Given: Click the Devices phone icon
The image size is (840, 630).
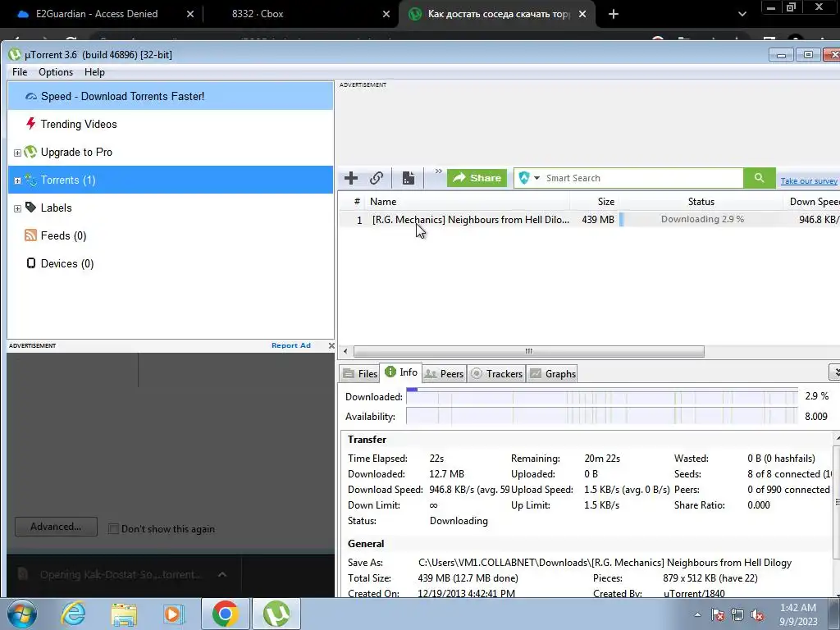Looking at the screenshot, I should tap(31, 263).
